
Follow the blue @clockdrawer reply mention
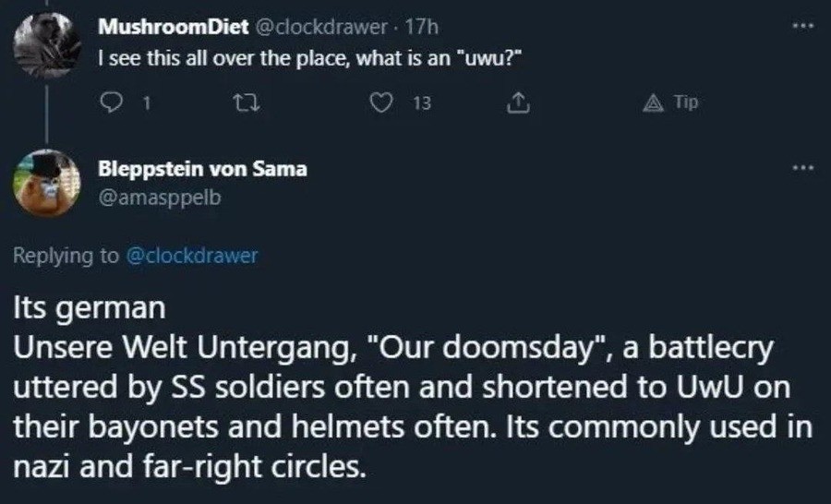point(191,257)
